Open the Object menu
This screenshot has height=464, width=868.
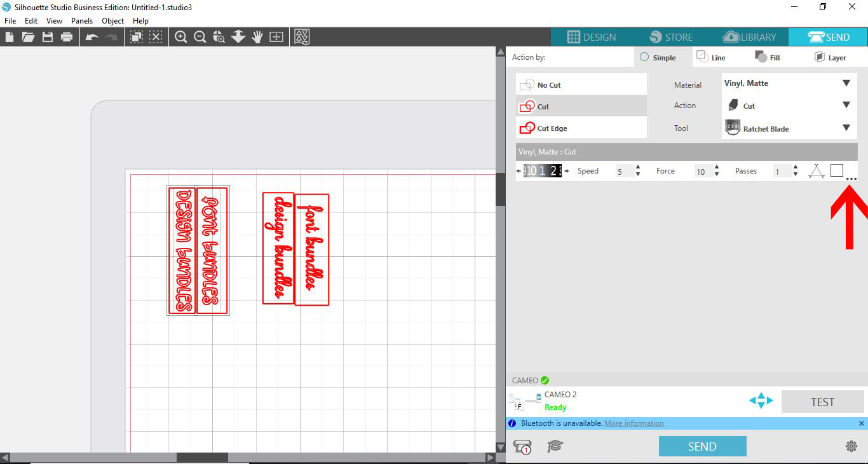113,20
